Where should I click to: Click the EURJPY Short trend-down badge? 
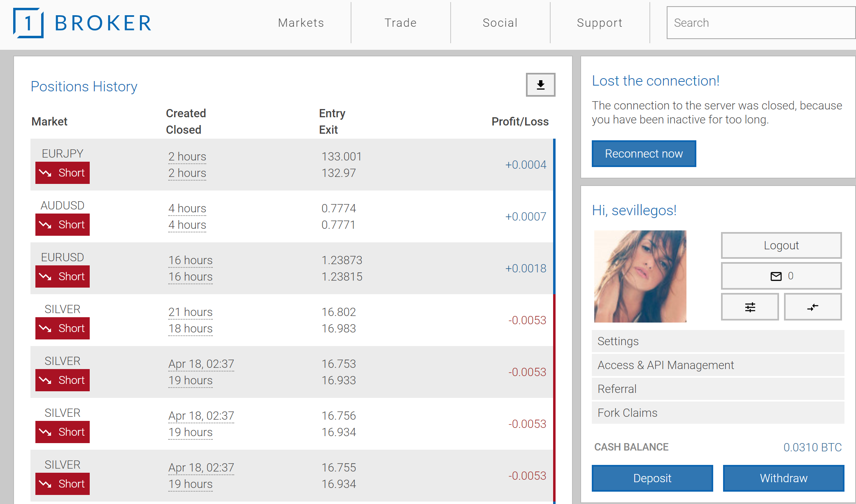coord(63,173)
